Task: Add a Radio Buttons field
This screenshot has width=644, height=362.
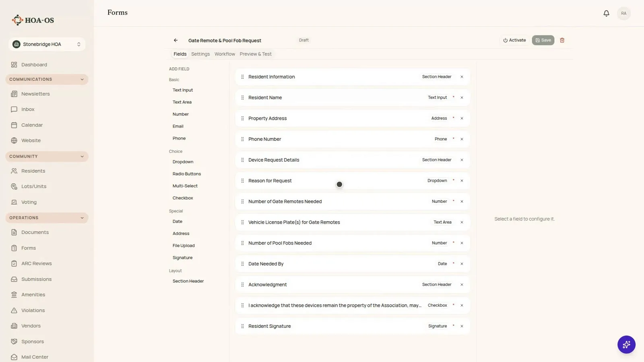Action: pos(187,174)
